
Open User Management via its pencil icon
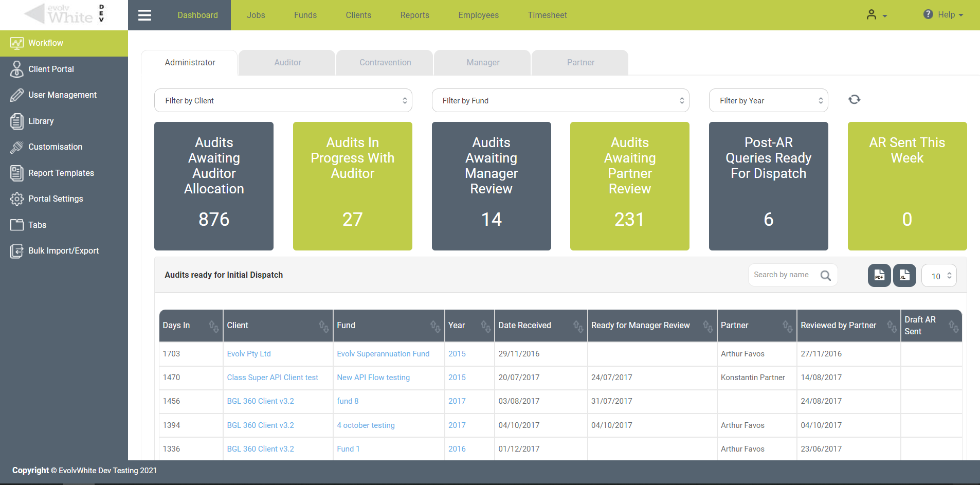coord(17,95)
